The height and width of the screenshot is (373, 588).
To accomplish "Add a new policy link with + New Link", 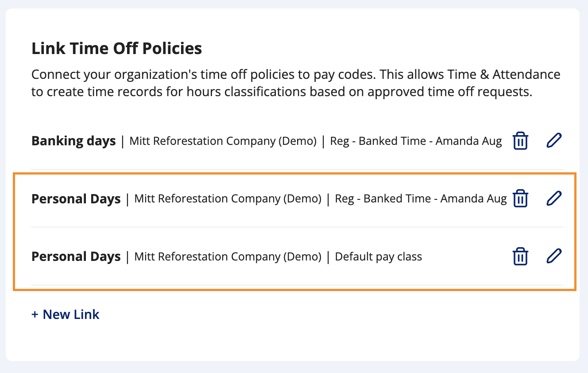I will tap(66, 315).
